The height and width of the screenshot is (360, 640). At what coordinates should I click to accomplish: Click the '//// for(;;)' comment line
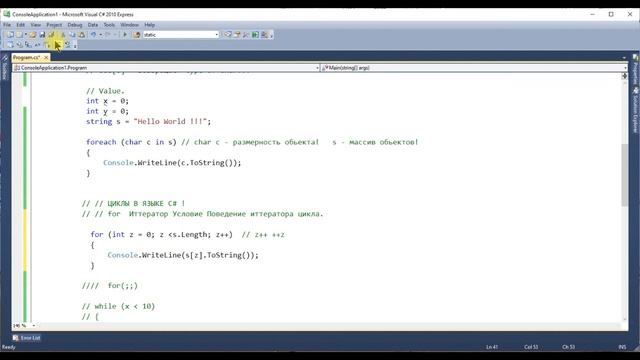coord(110,286)
